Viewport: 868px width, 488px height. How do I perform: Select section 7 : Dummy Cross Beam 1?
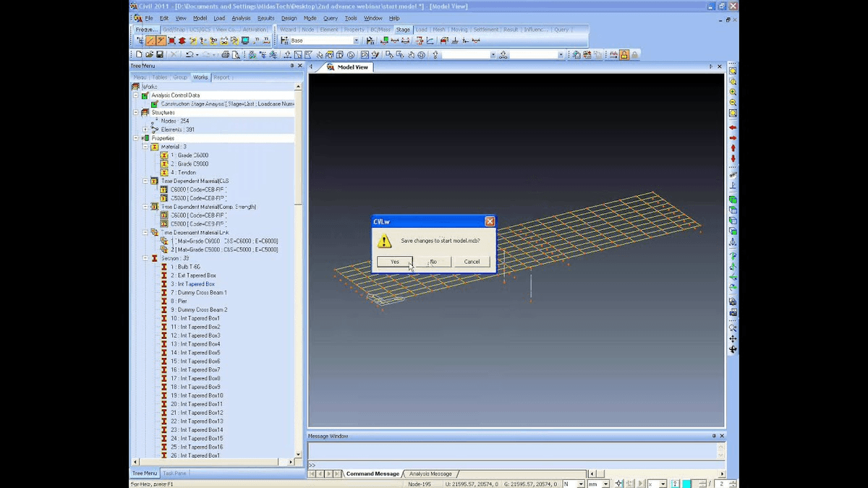(198, 292)
